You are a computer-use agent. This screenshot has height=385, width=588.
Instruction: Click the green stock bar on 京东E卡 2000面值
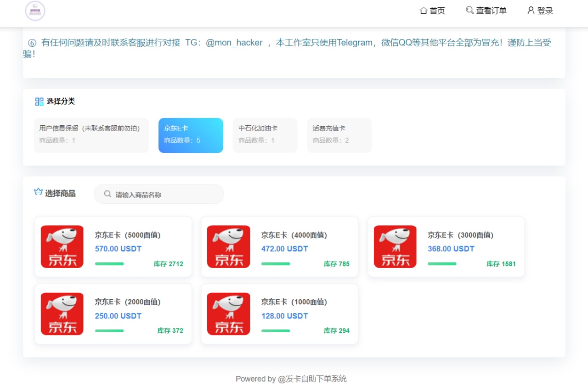tap(109, 330)
